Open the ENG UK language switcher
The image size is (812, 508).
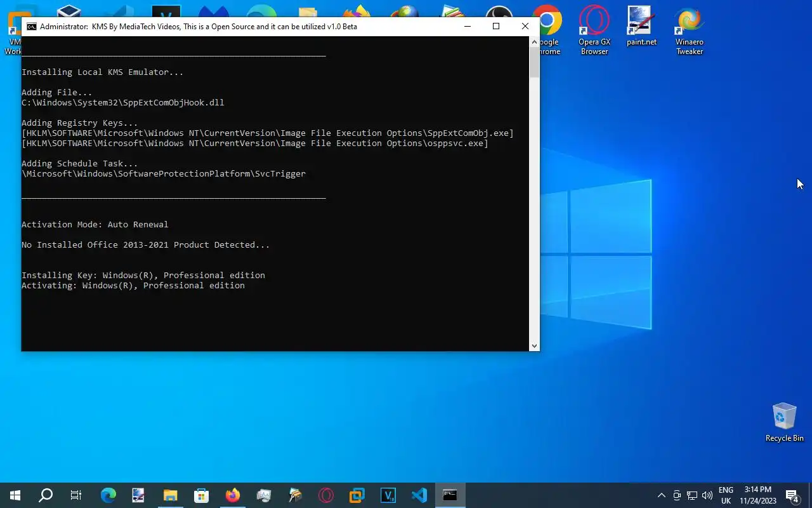[726, 495]
